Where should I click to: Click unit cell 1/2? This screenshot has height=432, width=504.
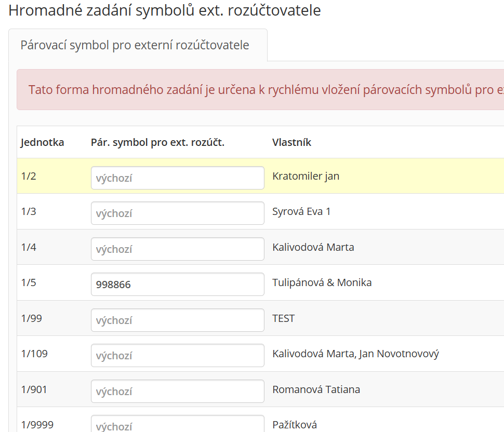coord(29,176)
